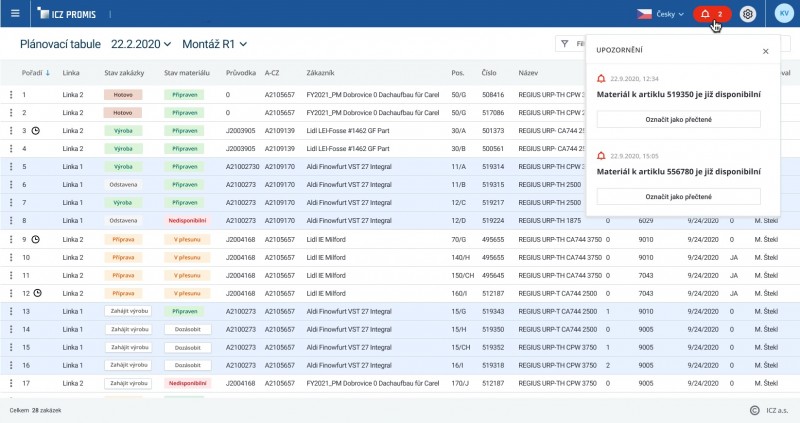Mark the 519350 material notification as read
This screenshot has height=423, width=800.
click(678, 119)
